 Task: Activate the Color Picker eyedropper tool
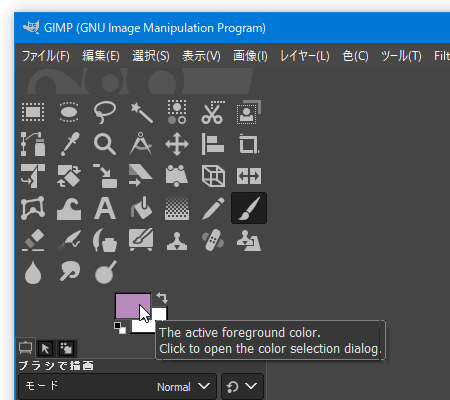click(x=70, y=144)
